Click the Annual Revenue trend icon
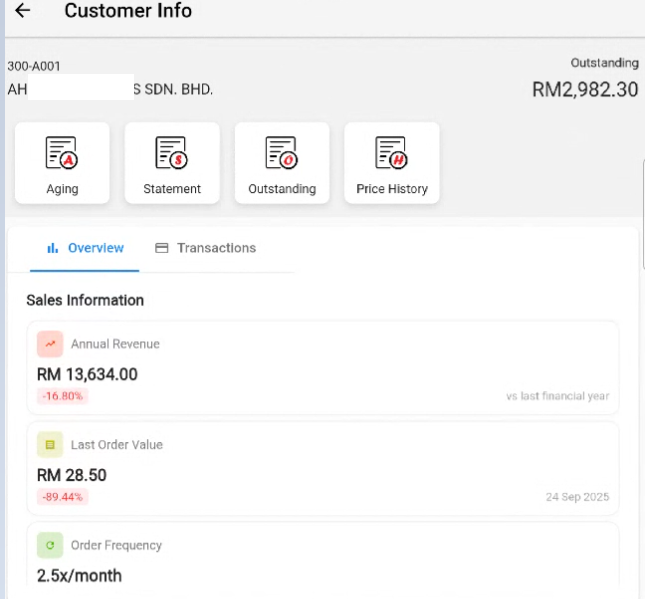The height and width of the screenshot is (599, 646). [x=50, y=344]
